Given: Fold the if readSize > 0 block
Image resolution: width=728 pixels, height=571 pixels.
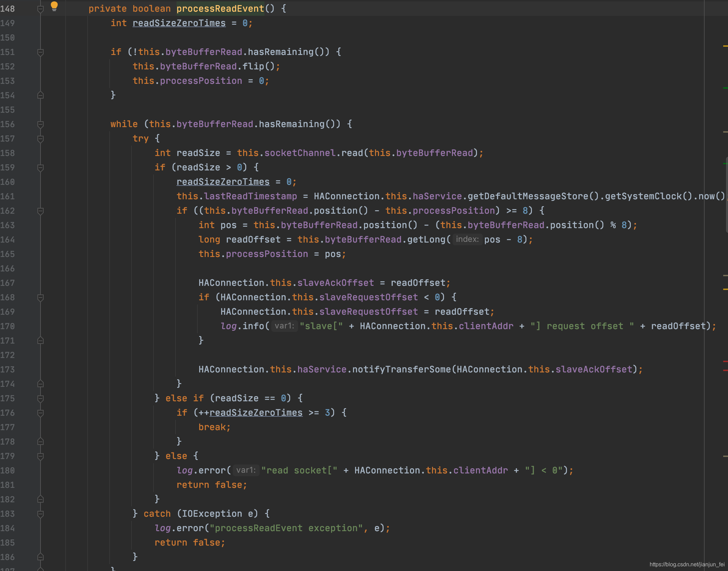Looking at the screenshot, I should pyautogui.click(x=40, y=168).
